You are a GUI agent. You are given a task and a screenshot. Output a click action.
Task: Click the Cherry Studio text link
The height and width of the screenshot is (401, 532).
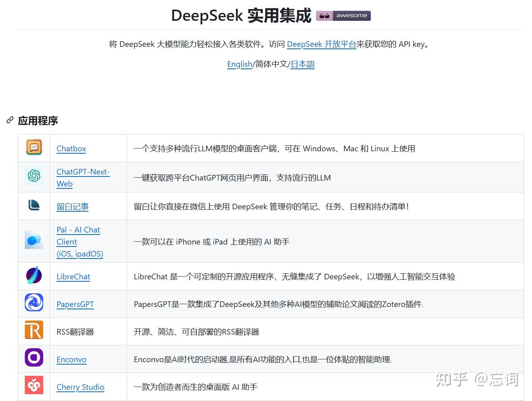(80, 387)
